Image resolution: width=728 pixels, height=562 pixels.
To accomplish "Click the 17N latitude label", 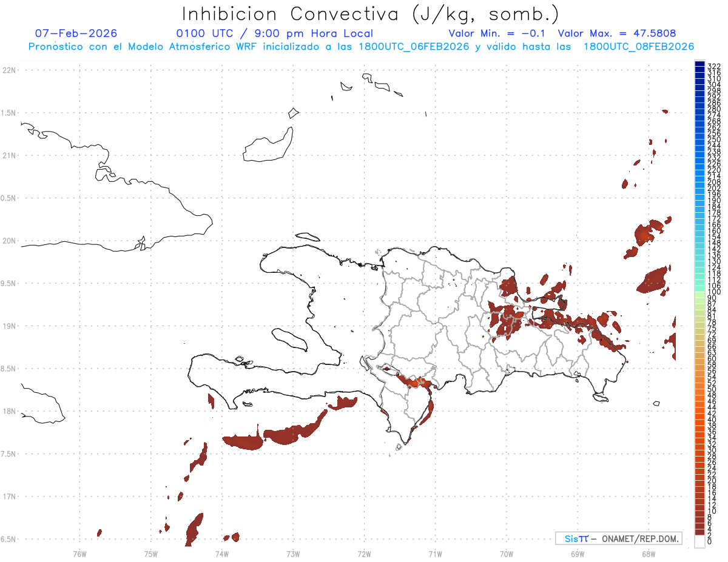I will pyautogui.click(x=8, y=497).
